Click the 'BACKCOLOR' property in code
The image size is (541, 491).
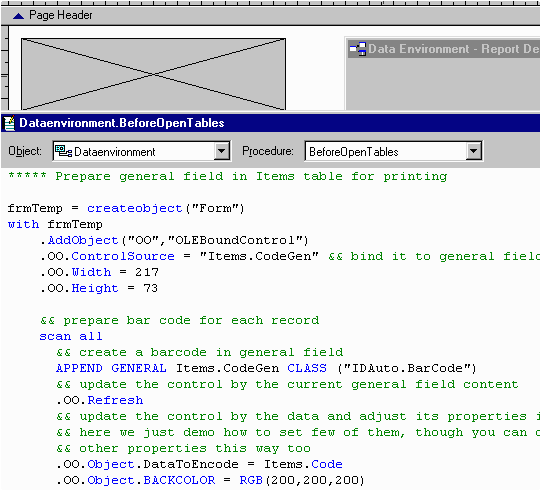click(x=179, y=480)
